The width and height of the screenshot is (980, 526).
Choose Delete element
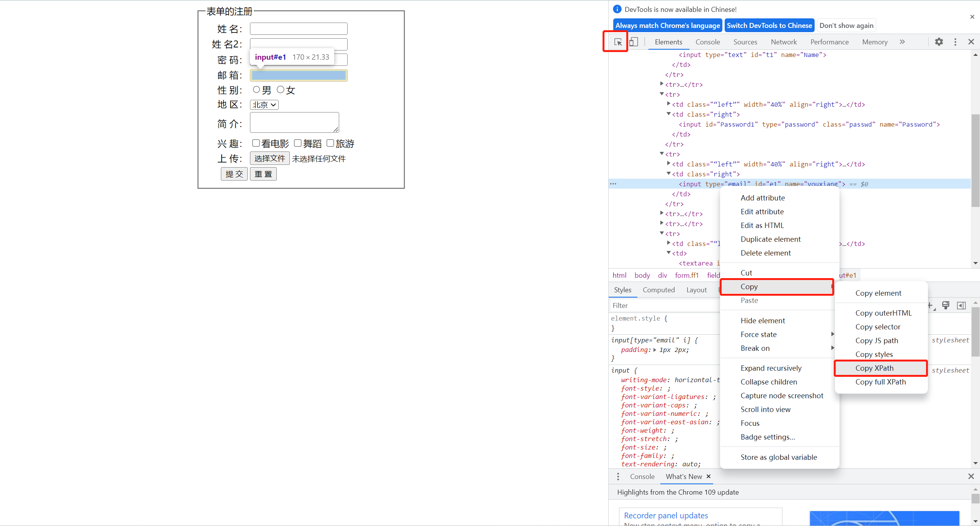pyautogui.click(x=779, y=253)
